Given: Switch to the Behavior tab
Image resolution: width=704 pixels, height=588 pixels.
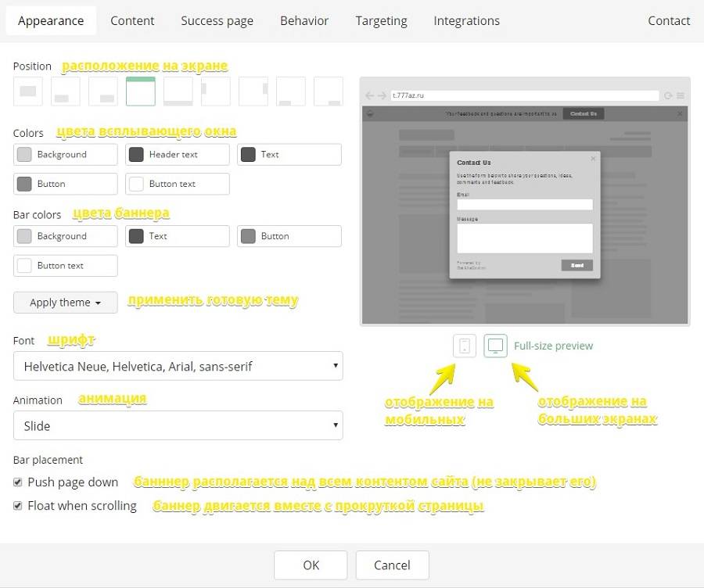Looking at the screenshot, I should (x=304, y=20).
